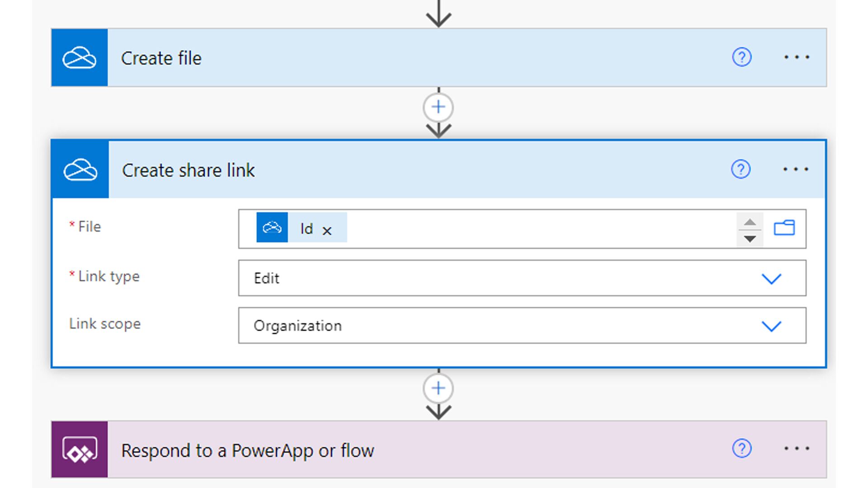This screenshot has height=488, width=868.
Task: Click the OneDrive icon on Create file step
Action: pos(79,58)
